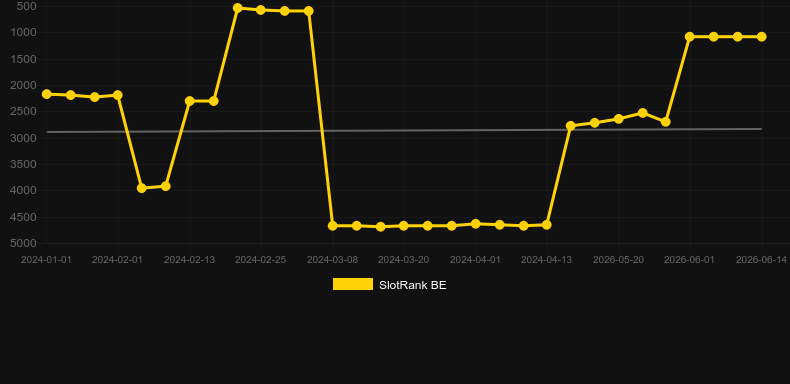Click the lowest dip point near 3950
The height and width of the screenshot is (384, 790).
(142, 188)
